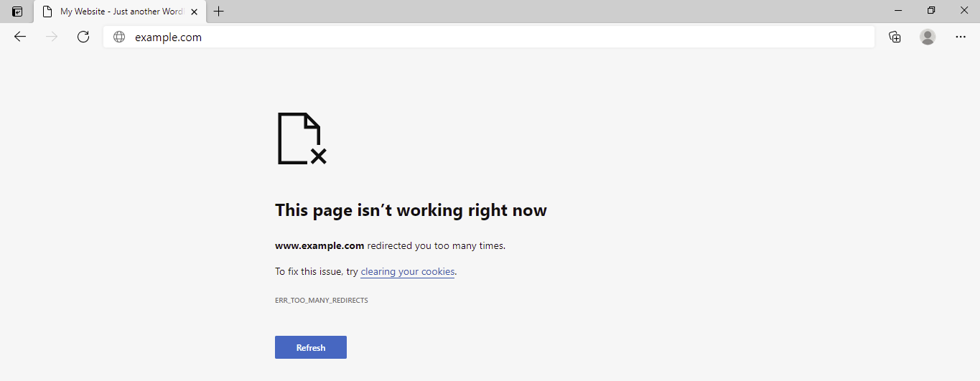
Task: Click the broken page error icon
Action: coord(302,138)
